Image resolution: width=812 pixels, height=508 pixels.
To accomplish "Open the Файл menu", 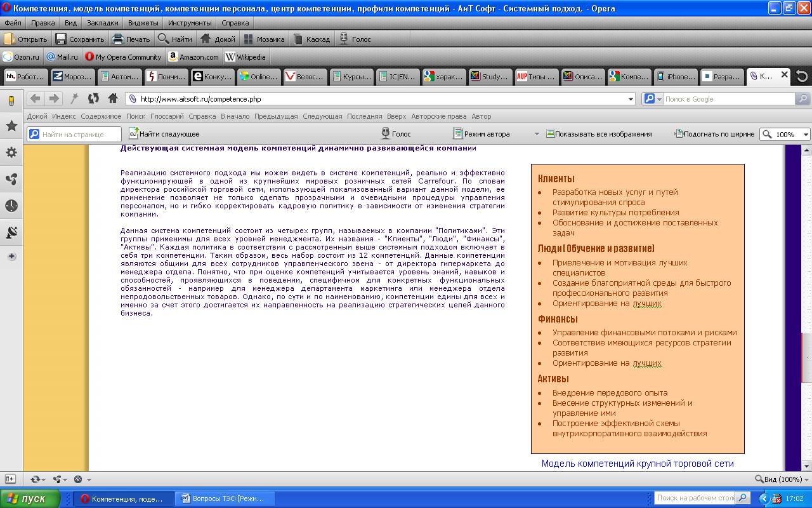I will 13,23.
